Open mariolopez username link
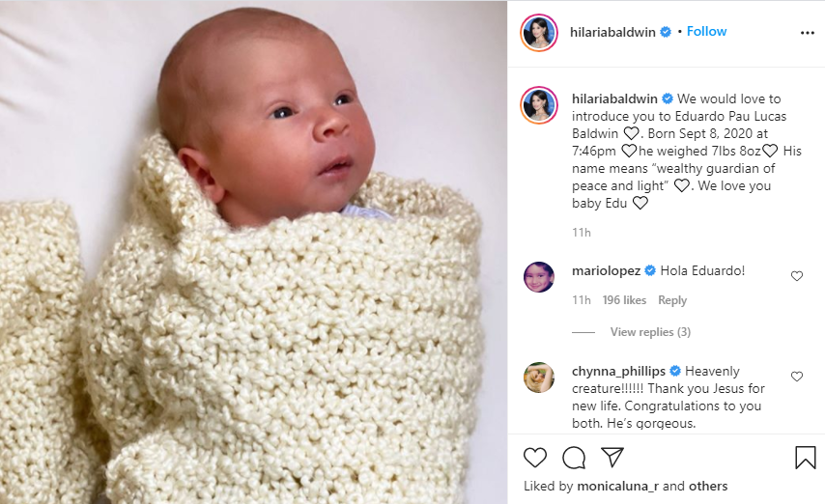 click(x=606, y=271)
